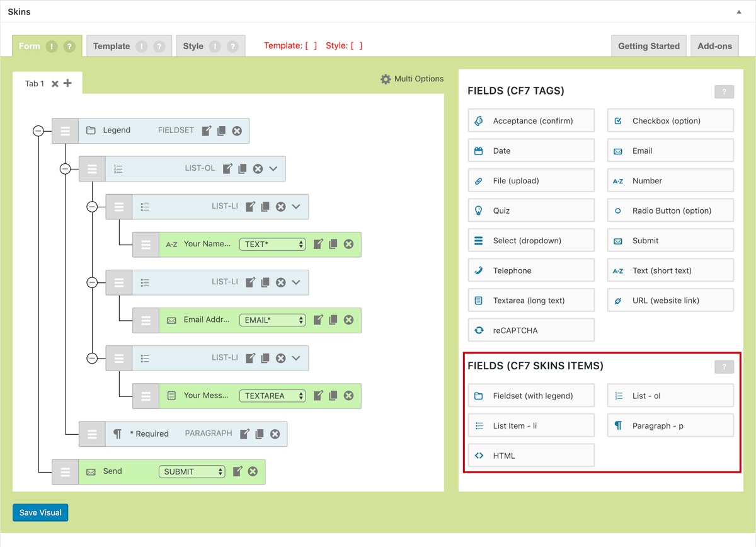Duplicate the LIST-OL item
Image resolution: width=756 pixels, height=547 pixels.
coord(243,168)
